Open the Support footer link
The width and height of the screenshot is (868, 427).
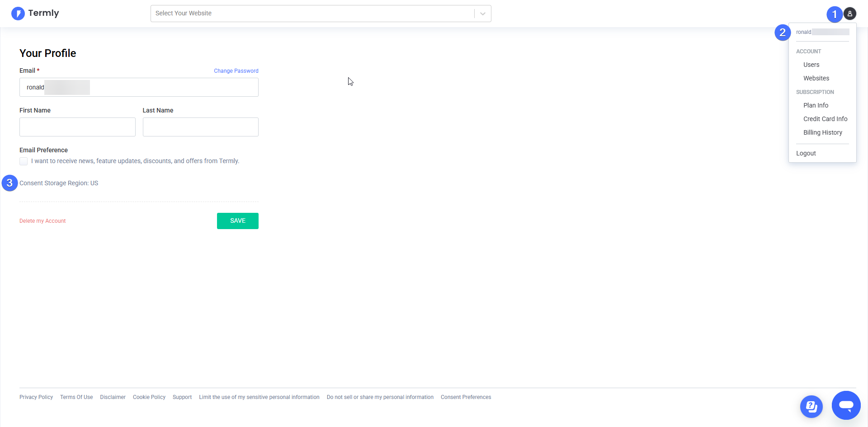click(182, 397)
